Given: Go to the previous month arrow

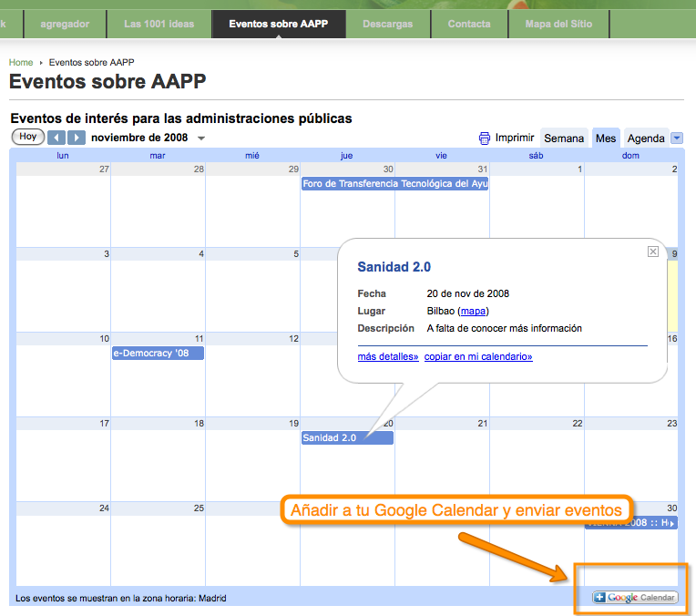Looking at the screenshot, I should 56,138.
